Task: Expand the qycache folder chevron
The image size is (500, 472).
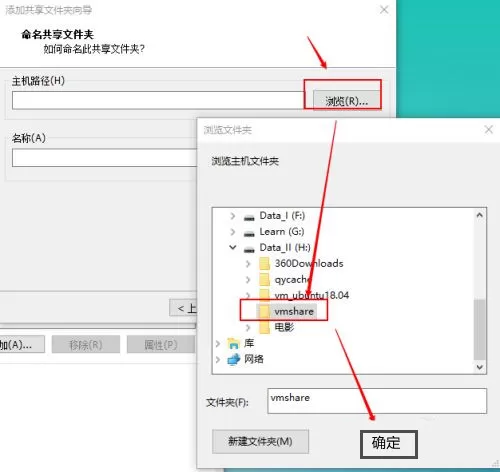Action: coord(248,279)
